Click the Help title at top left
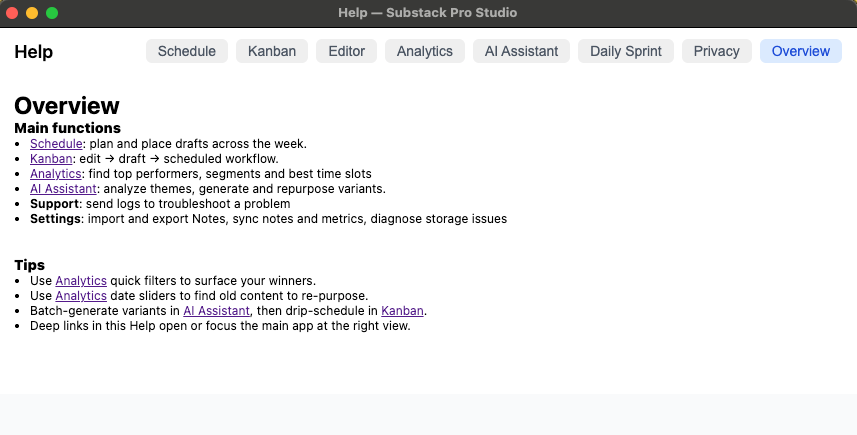The width and height of the screenshot is (857, 435). point(33,52)
